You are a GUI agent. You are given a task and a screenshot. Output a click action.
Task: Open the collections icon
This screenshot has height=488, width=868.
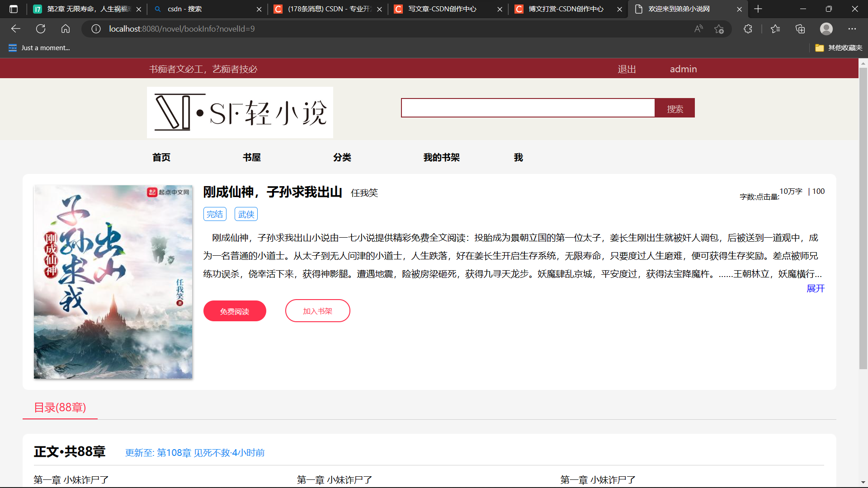click(800, 29)
